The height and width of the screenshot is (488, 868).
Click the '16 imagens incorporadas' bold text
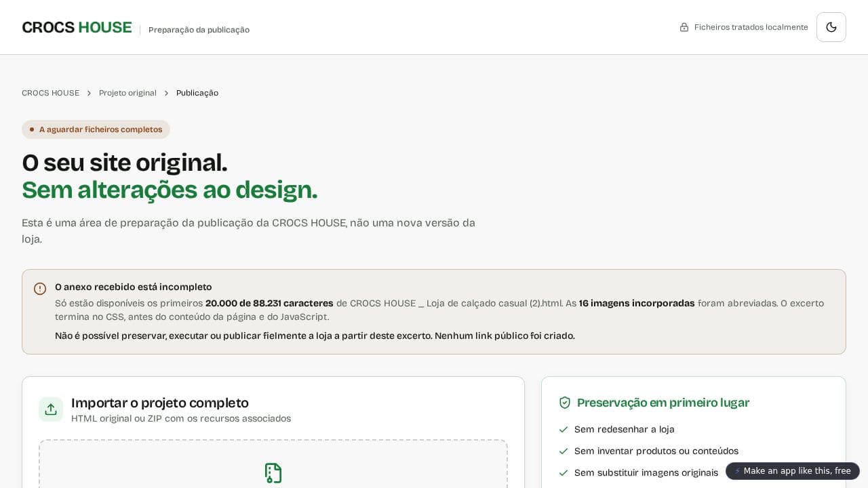637,303
